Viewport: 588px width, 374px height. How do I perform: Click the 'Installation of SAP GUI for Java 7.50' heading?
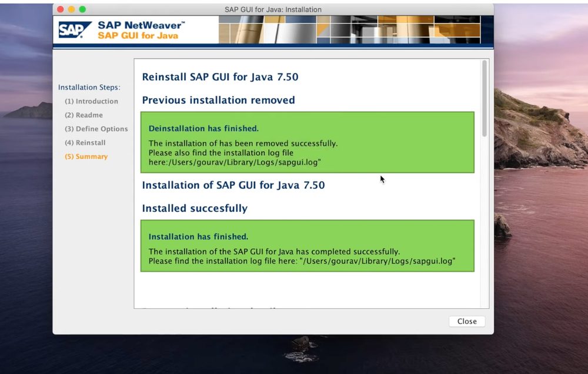[233, 185]
